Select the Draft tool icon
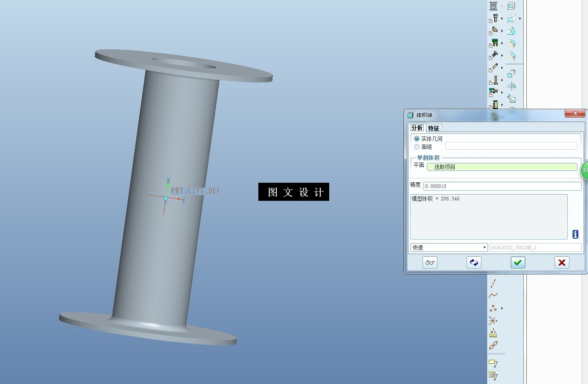 tap(511, 31)
